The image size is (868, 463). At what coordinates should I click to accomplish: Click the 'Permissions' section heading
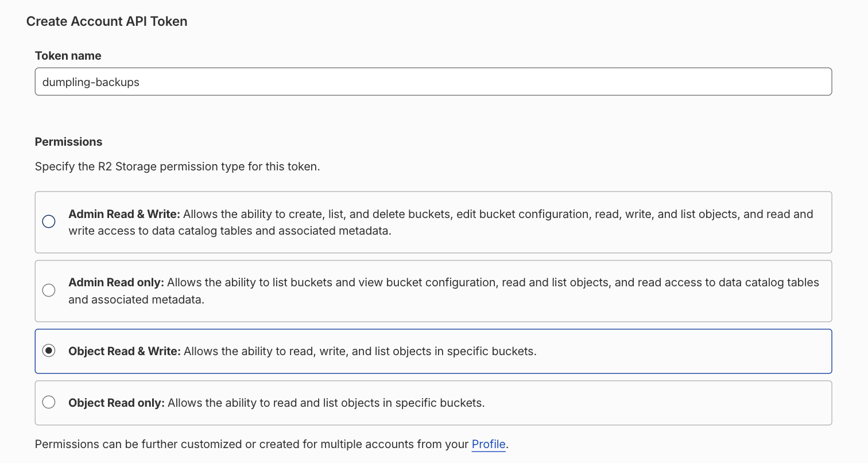69,142
